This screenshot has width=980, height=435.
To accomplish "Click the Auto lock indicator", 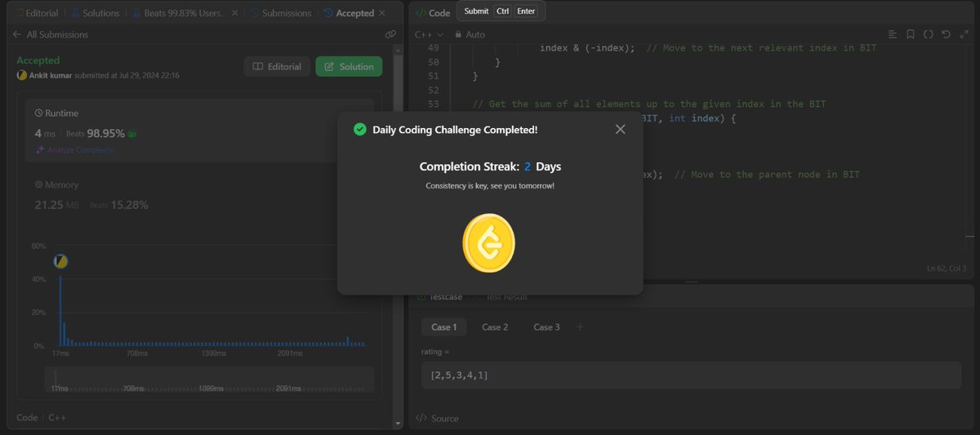I will click(x=469, y=34).
